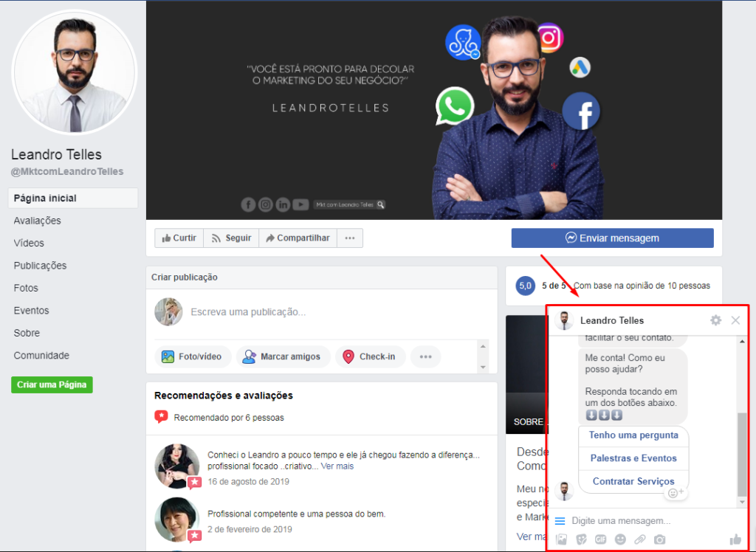Viewport: 756px width, 552px height.
Task: Click chat header Leandro Telles name
Action: pyautogui.click(x=612, y=320)
